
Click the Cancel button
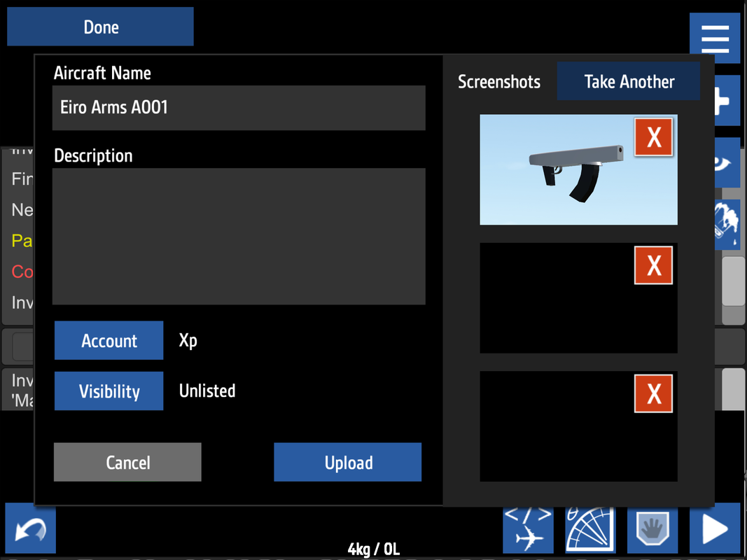[127, 462]
